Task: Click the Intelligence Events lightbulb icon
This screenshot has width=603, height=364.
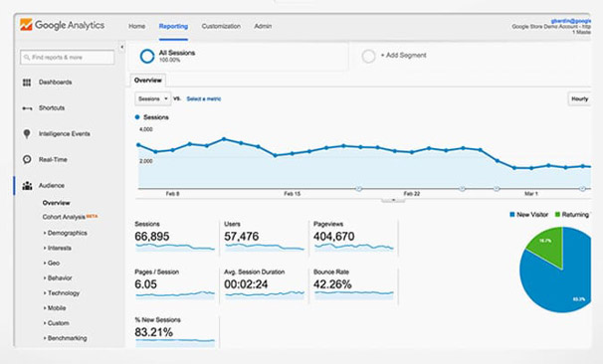Action: click(x=27, y=133)
